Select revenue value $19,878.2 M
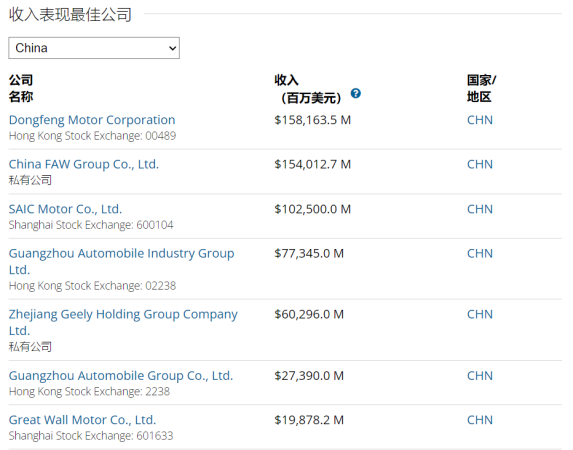The image size is (573, 450). click(x=309, y=420)
